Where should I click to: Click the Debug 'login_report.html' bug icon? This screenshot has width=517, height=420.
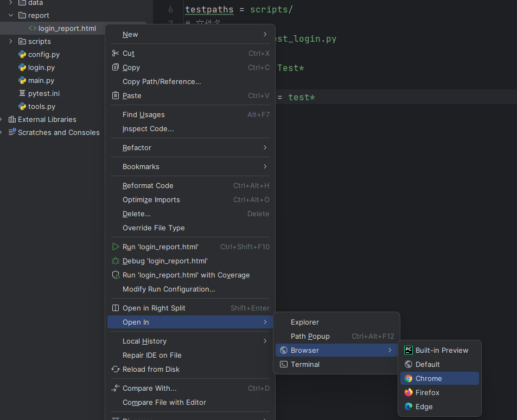(x=116, y=261)
